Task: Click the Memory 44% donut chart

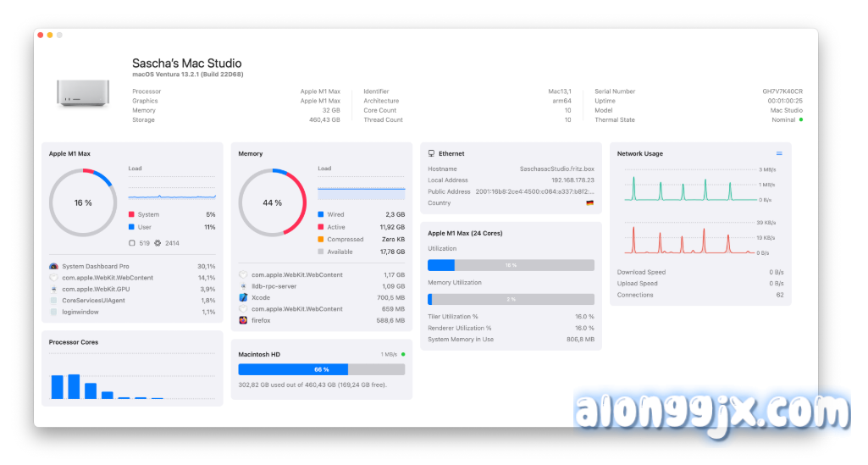Action: point(272,203)
